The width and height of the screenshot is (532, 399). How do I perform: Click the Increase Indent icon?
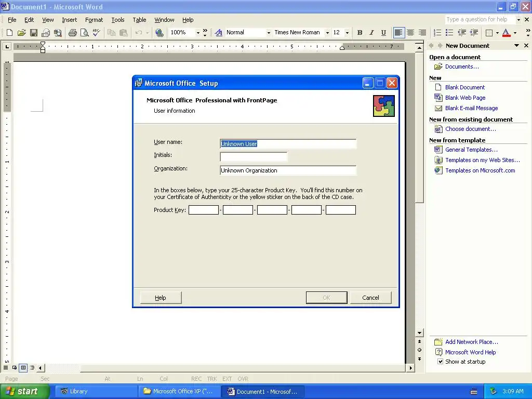474,33
